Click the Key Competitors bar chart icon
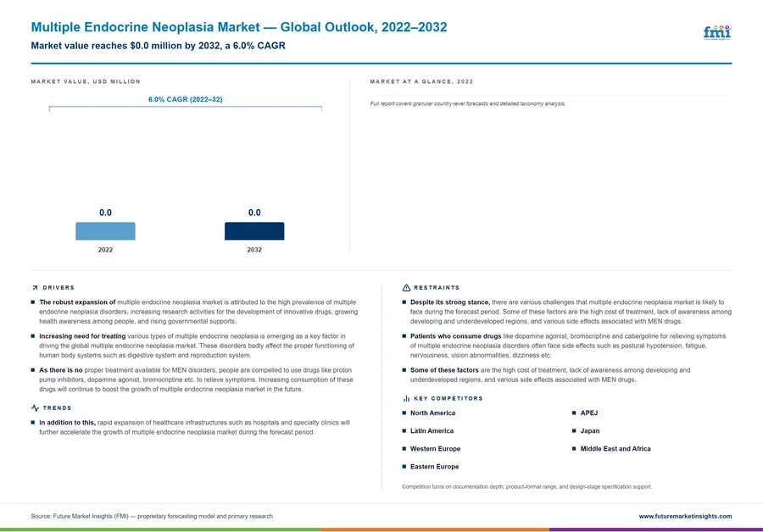The height and width of the screenshot is (532, 763). pyautogui.click(x=406, y=398)
